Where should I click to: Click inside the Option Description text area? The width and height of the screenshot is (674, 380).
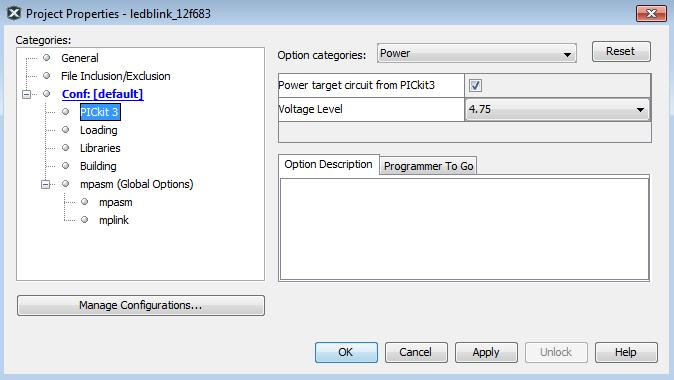click(x=464, y=229)
